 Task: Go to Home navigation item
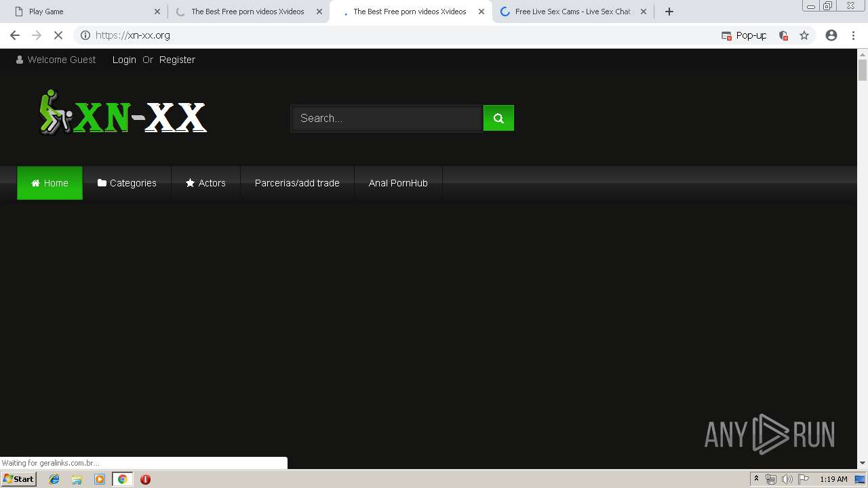(50, 183)
